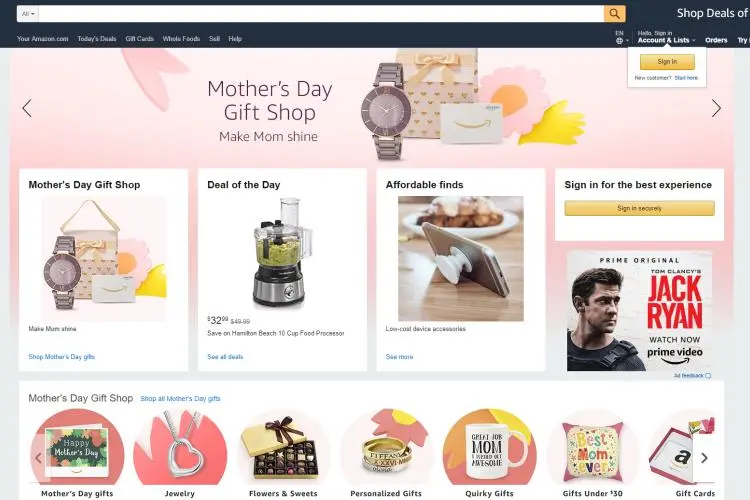This screenshot has width=750, height=500.
Task: Click the Ad feedback icon
Action: point(708,376)
